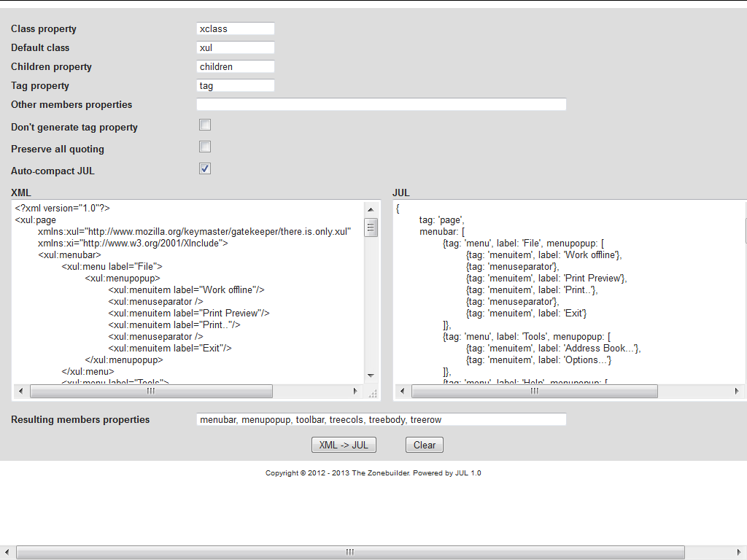
Task: Click the Other members properties field
Action: click(379, 104)
